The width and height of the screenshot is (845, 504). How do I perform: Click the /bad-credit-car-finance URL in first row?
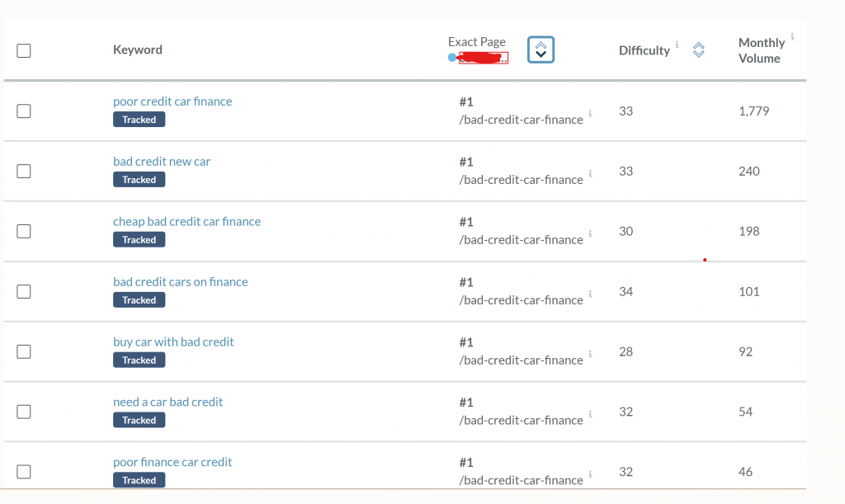521,120
